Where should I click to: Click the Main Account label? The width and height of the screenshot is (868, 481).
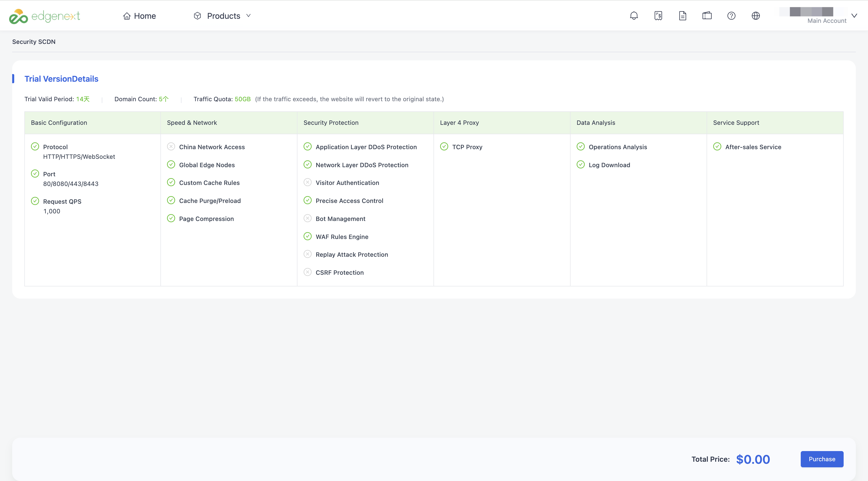(827, 21)
